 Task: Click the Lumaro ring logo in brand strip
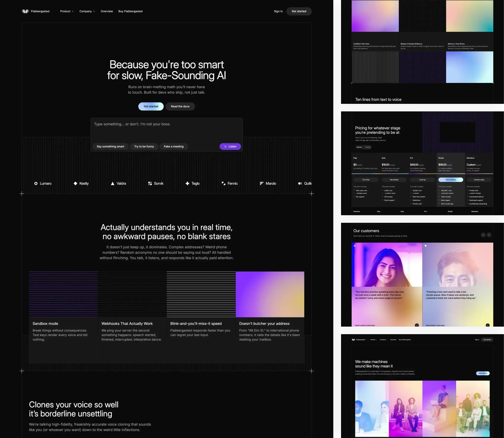click(36, 183)
